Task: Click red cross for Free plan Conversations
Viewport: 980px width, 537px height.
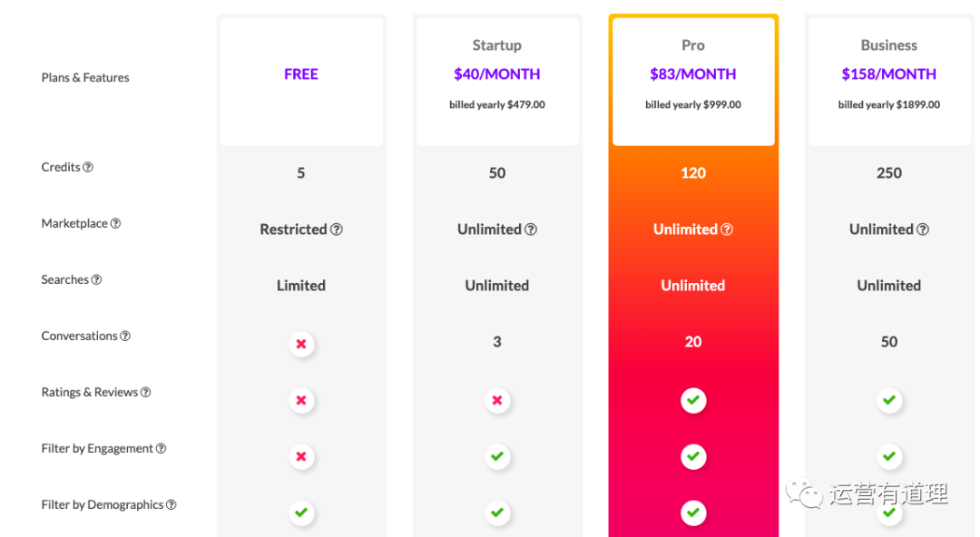Action: click(x=301, y=344)
